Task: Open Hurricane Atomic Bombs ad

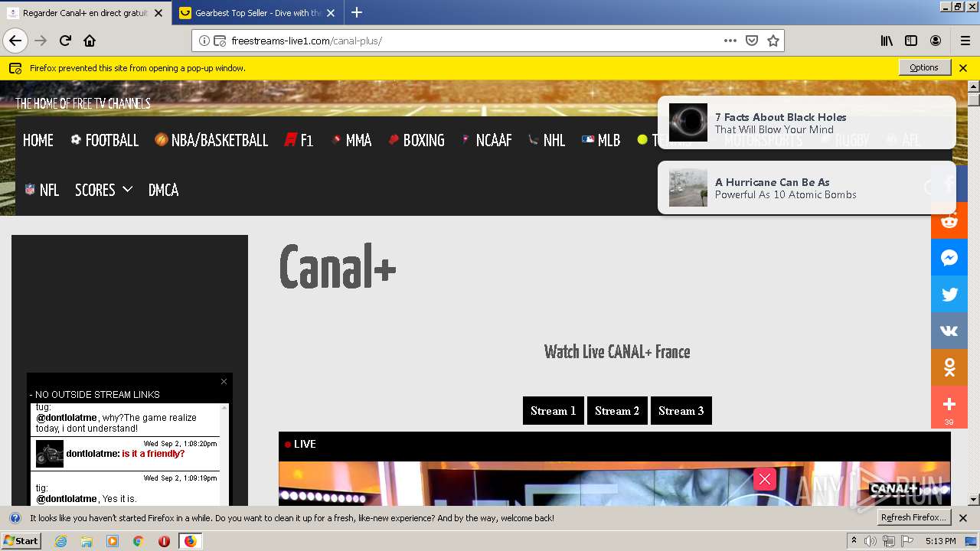Action: click(806, 187)
